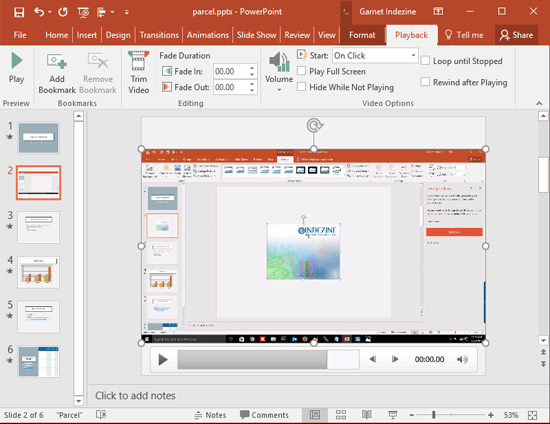The width and height of the screenshot is (550, 424).
Task: Click Add Bookmark icon
Action: (57, 74)
